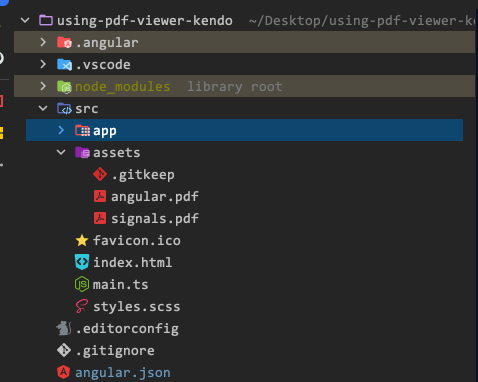478x382 pixels.
Task: Open the main.ts file
Action: [120, 284]
